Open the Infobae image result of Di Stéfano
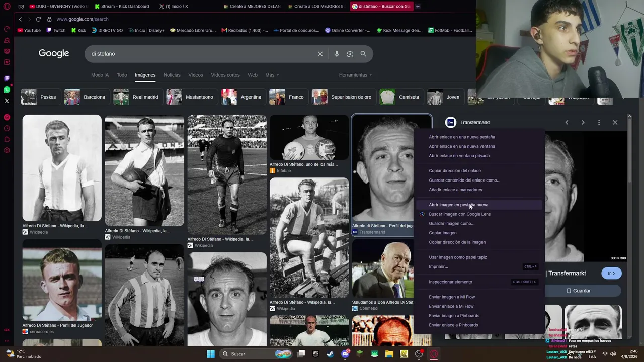The image size is (644, 362). [x=309, y=138]
